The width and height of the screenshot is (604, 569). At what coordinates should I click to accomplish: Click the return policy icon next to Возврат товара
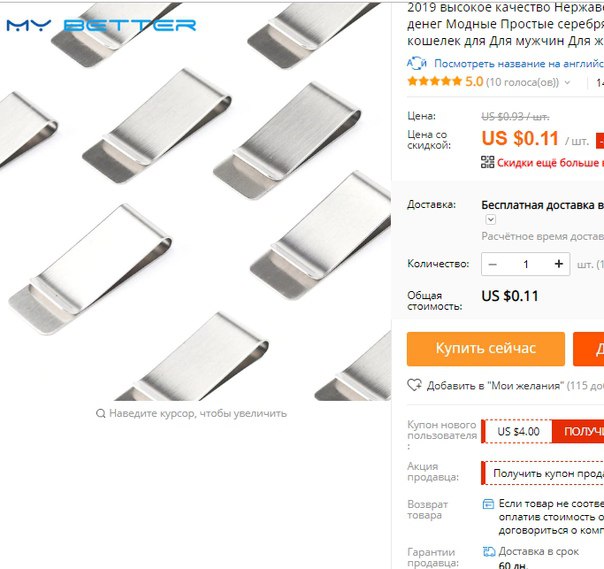pos(488,504)
